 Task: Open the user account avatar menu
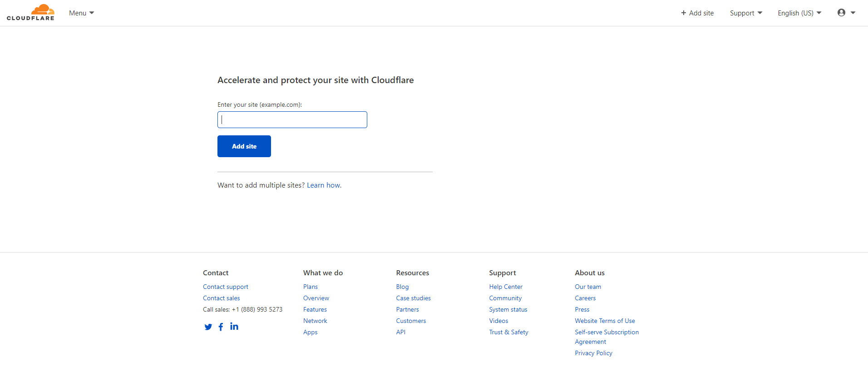846,13
